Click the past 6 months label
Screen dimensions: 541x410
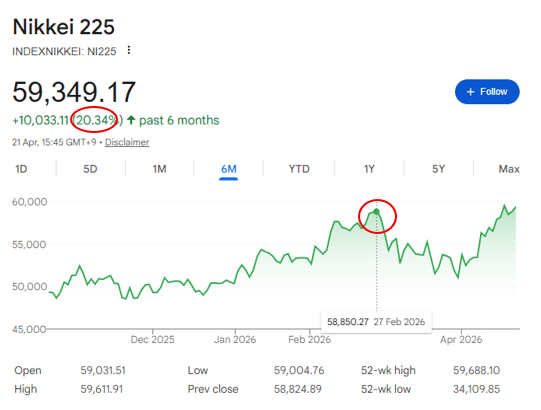pyautogui.click(x=179, y=120)
